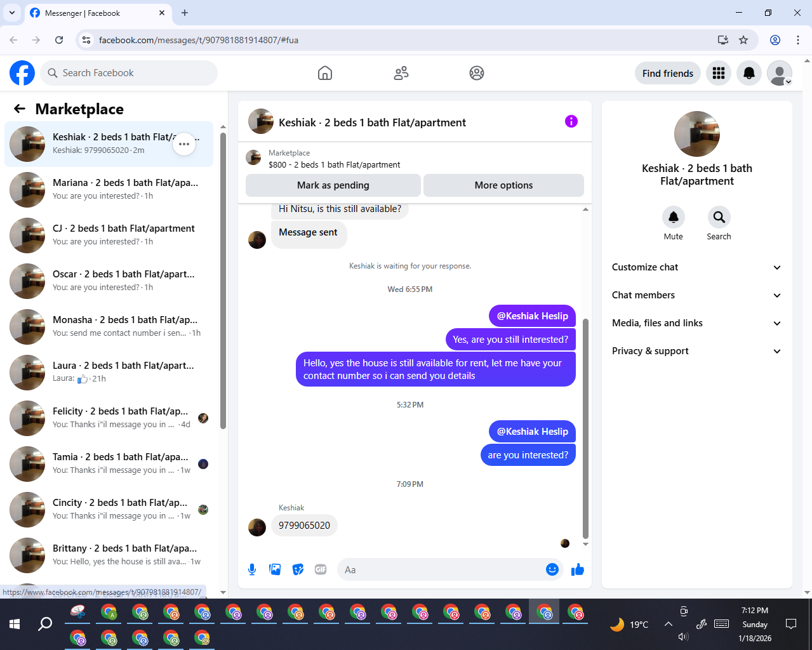812x650 pixels.
Task: Go to the Home feed icon
Action: (x=325, y=73)
